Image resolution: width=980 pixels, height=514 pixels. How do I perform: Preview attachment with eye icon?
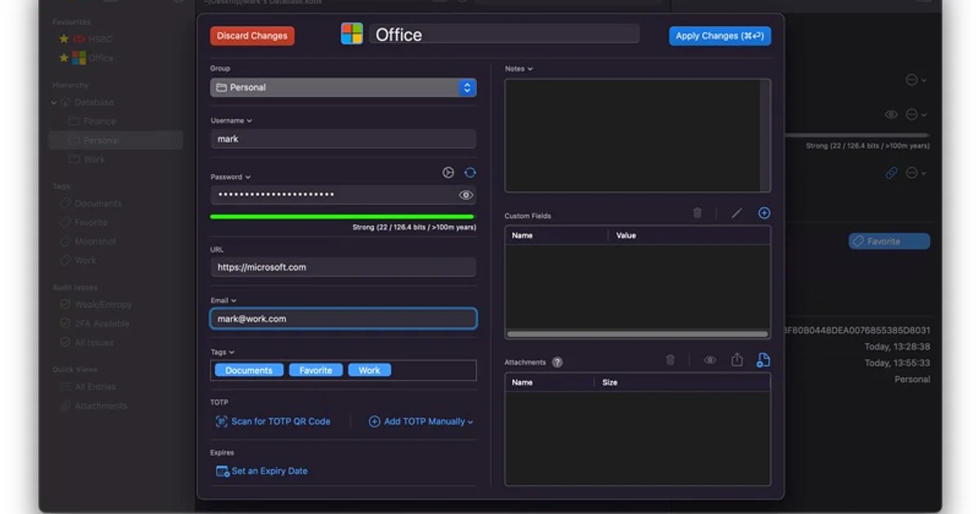[710, 360]
